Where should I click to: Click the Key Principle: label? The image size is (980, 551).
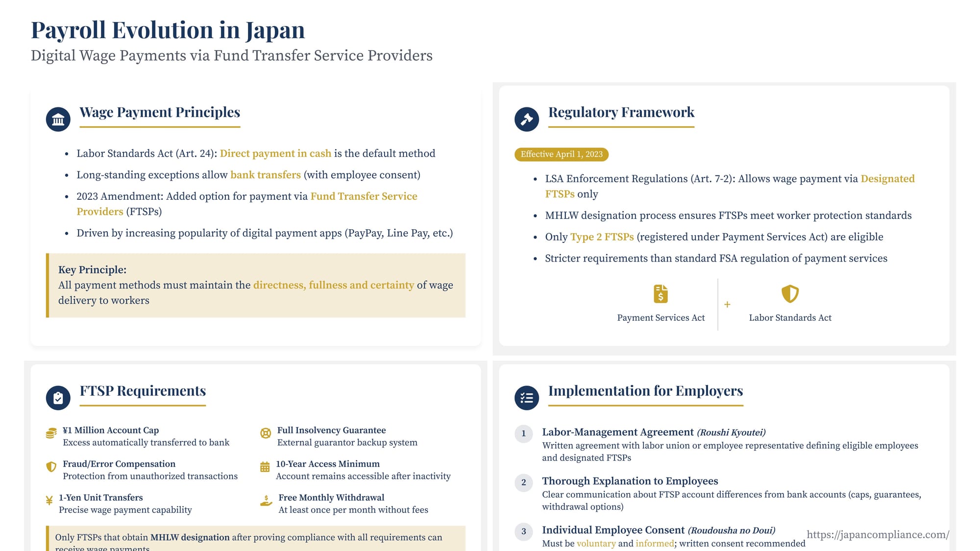[x=92, y=270]
